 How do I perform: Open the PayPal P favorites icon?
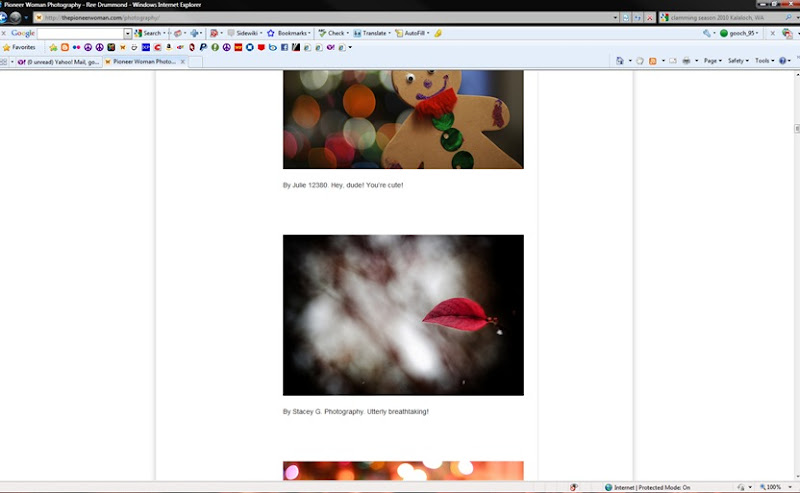coord(203,47)
